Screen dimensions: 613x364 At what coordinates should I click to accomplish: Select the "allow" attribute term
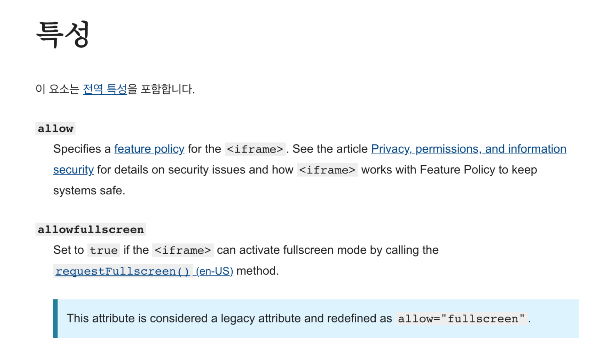click(x=55, y=129)
